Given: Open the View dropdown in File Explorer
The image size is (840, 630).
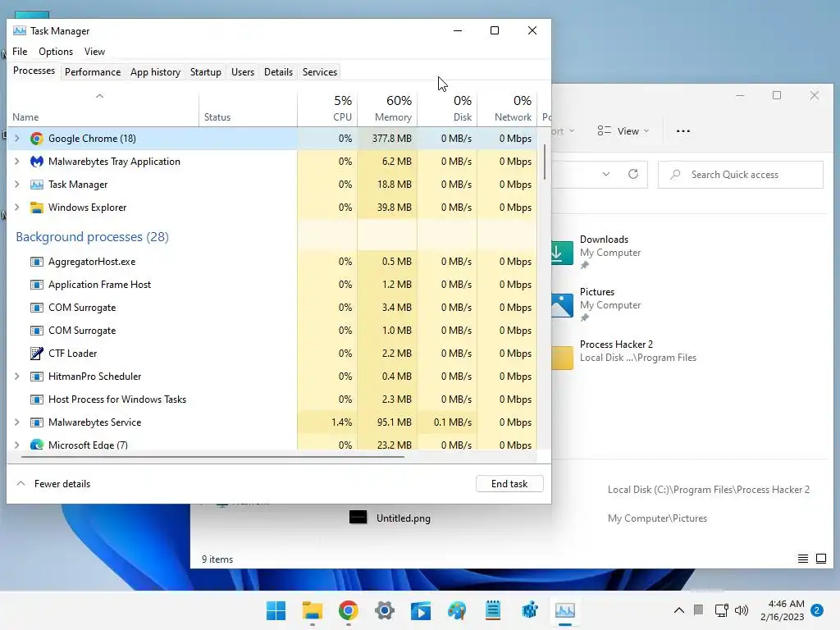Looking at the screenshot, I should point(623,131).
